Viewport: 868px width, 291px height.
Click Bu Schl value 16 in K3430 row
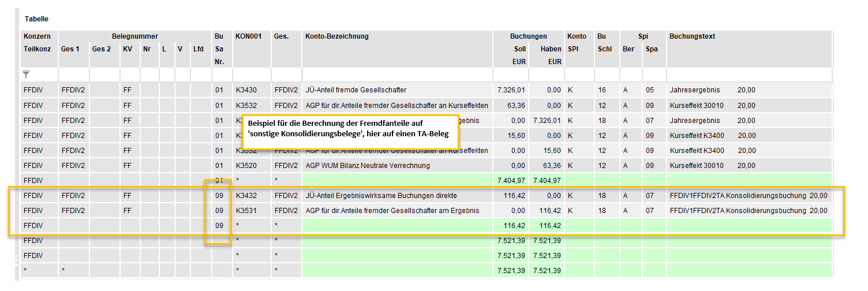pyautogui.click(x=602, y=90)
